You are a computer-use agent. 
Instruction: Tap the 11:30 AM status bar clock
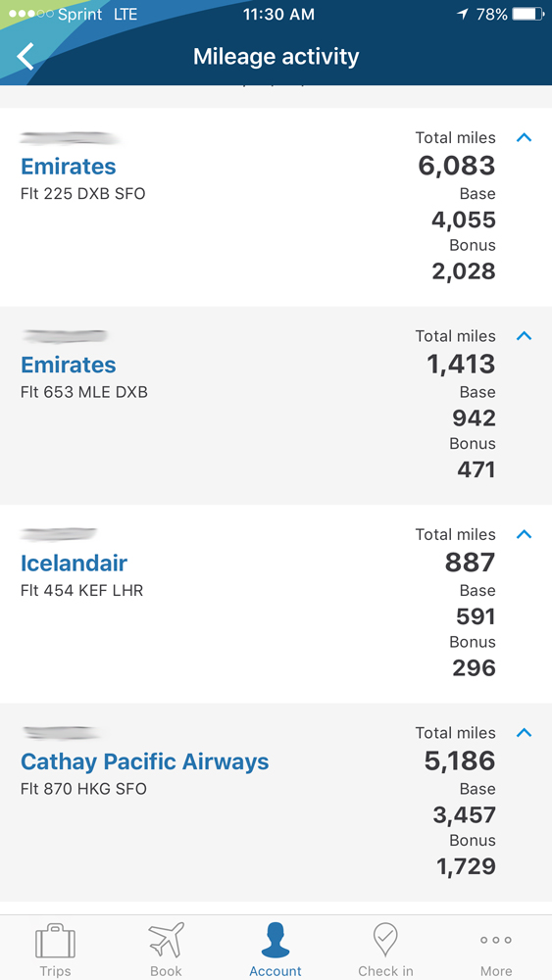click(x=278, y=15)
